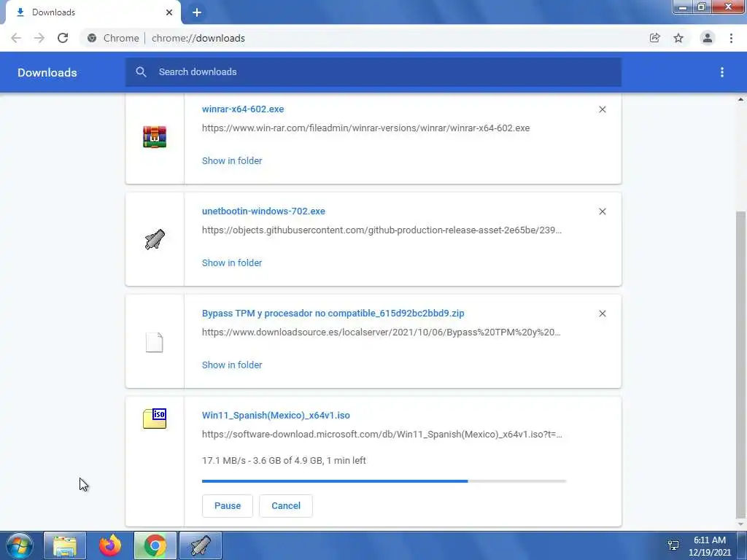Launch Firefox from the taskbar
The image size is (747, 560).
click(x=110, y=545)
